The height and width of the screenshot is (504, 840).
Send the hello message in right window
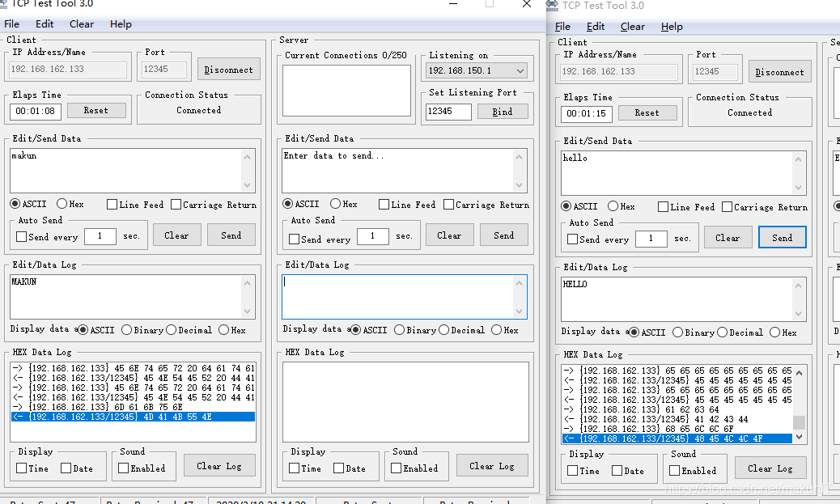pyautogui.click(x=783, y=238)
